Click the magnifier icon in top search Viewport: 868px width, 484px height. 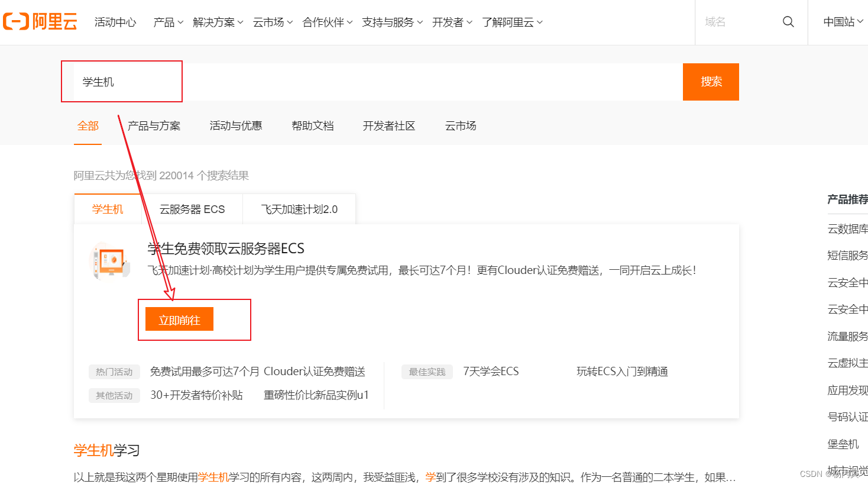tap(788, 22)
